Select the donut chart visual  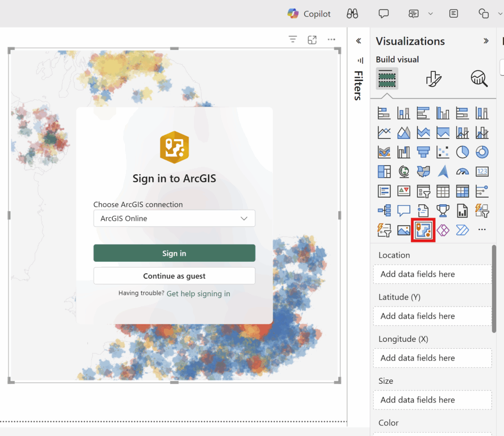click(x=482, y=153)
